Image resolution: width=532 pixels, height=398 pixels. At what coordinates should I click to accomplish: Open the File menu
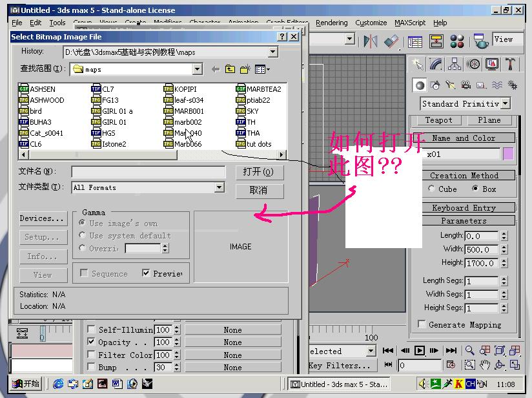point(17,23)
